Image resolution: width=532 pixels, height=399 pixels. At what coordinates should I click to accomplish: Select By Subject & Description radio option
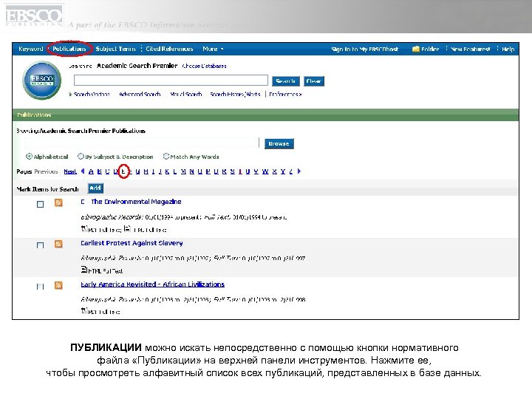81,157
